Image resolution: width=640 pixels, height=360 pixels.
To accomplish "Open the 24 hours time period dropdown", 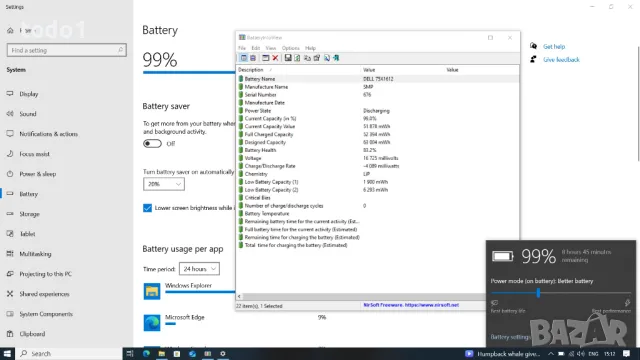I will [x=199, y=269].
